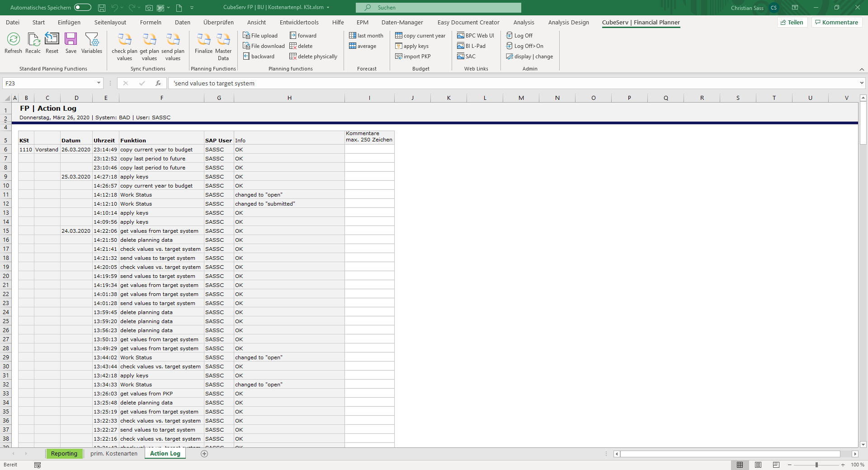Image resolution: width=868 pixels, height=470 pixels.
Task: Click the Recalc icon
Action: [x=33, y=43]
